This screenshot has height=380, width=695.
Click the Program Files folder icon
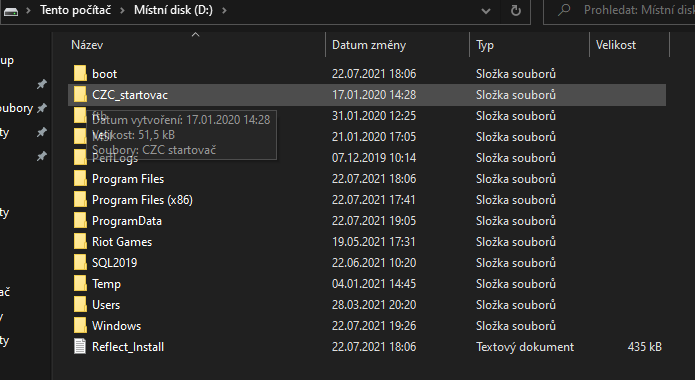(x=80, y=178)
